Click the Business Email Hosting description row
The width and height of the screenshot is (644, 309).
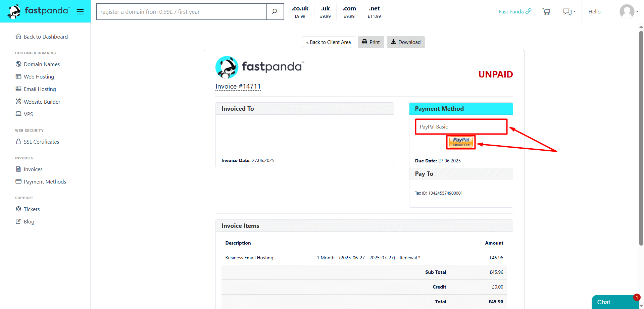coord(364,258)
